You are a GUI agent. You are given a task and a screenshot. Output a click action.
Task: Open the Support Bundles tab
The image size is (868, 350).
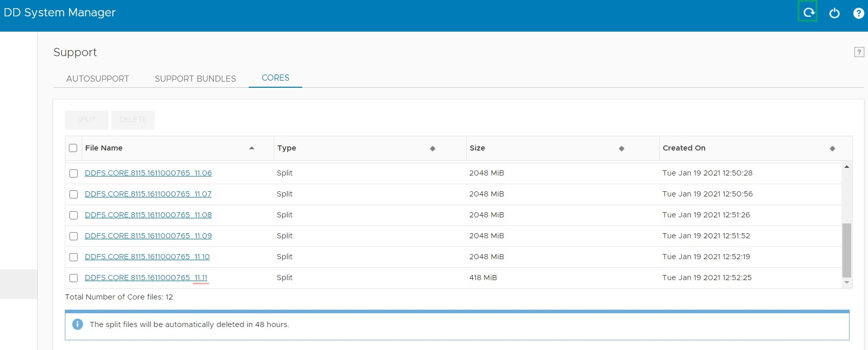[195, 79]
